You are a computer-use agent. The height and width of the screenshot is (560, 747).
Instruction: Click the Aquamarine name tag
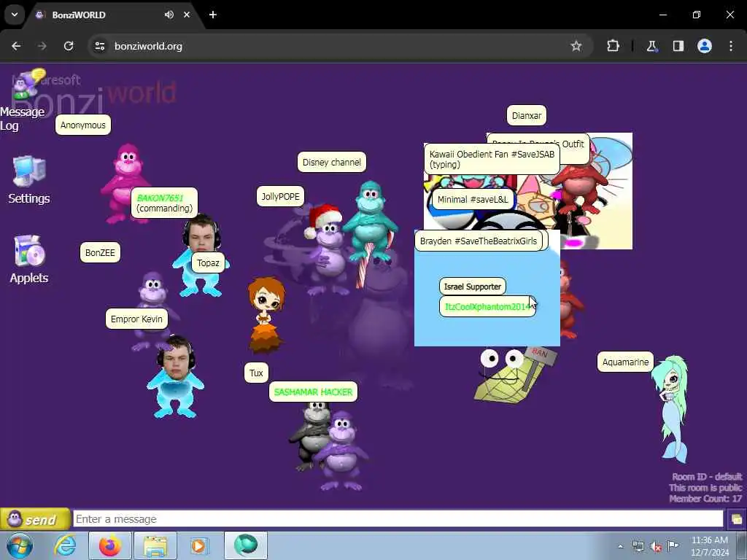[625, 362]
